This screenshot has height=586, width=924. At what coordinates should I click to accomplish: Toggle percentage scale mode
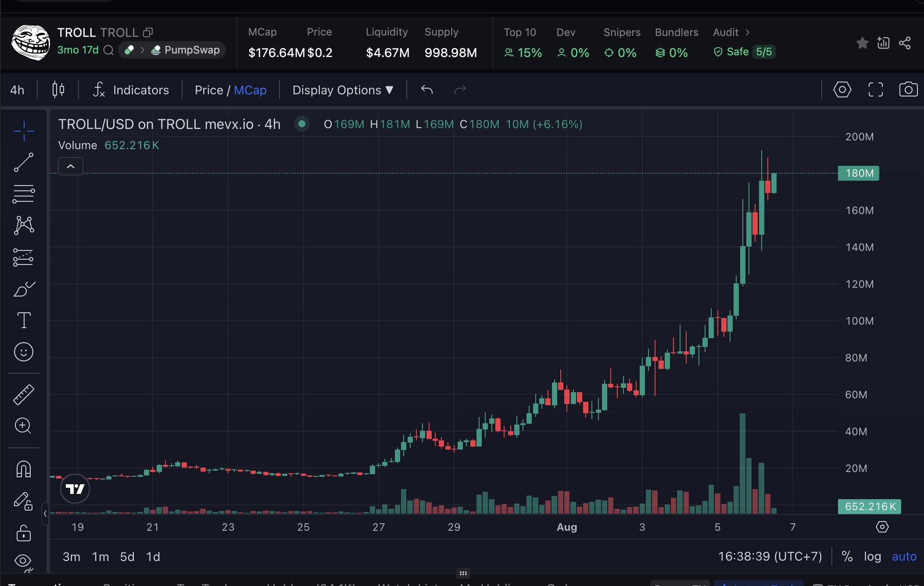point(847,557)
